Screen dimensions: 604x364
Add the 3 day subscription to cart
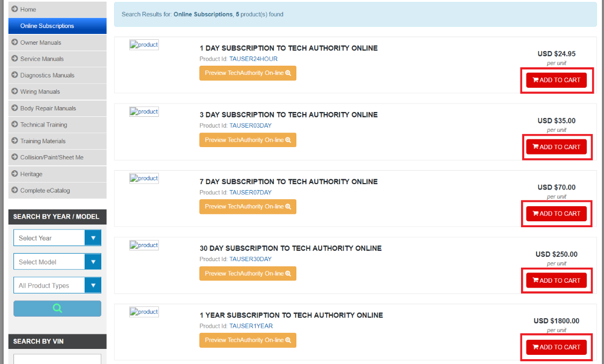557,146
